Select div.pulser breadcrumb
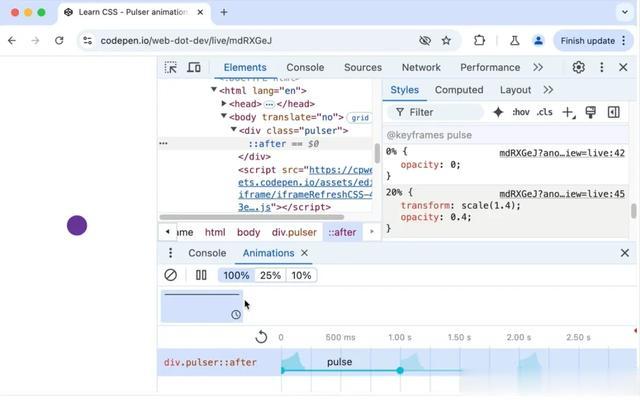Image resolution: width=640 pixels, height=402 pixels. (x=294, y=232)
